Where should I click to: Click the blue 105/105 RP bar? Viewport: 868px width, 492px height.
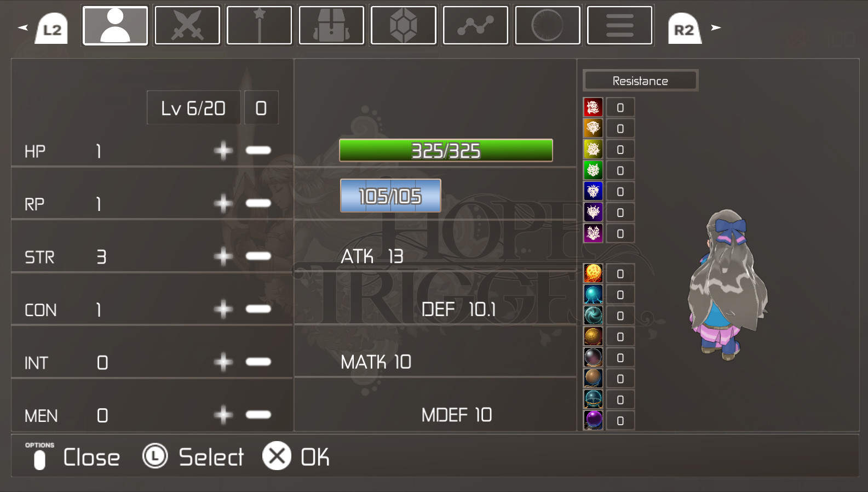coord(390,196)
